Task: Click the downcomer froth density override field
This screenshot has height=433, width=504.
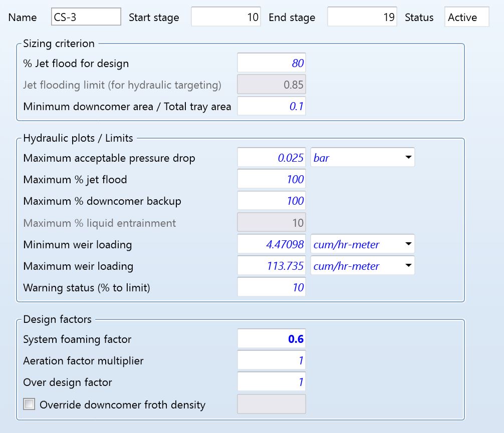Action: (x=271, y=404)
